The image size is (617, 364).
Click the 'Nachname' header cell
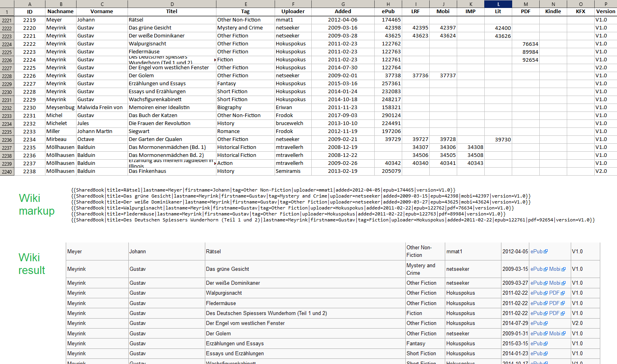point(61,12)
